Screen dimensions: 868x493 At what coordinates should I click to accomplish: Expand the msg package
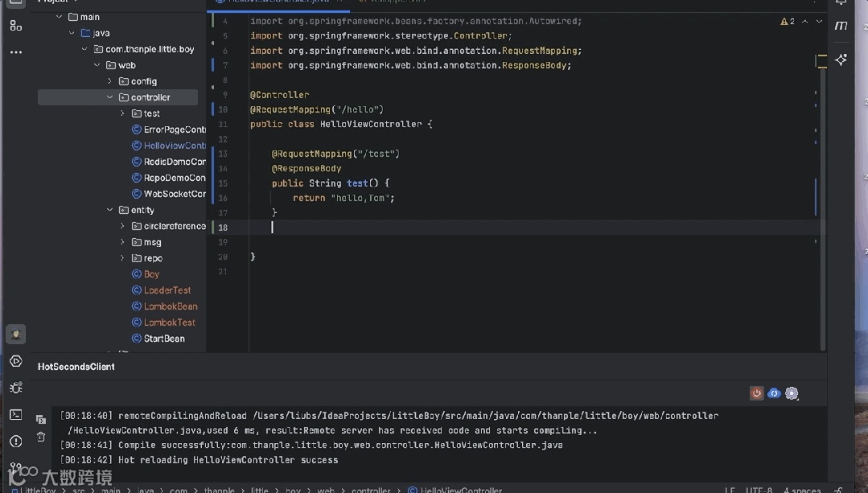click(122, 242)
